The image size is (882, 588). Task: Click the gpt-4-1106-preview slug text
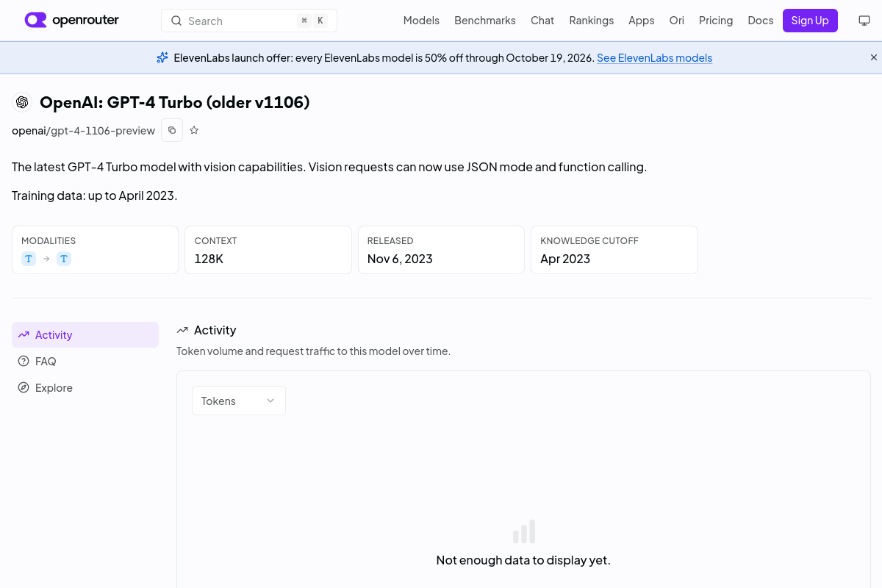(x=103, y=131)
